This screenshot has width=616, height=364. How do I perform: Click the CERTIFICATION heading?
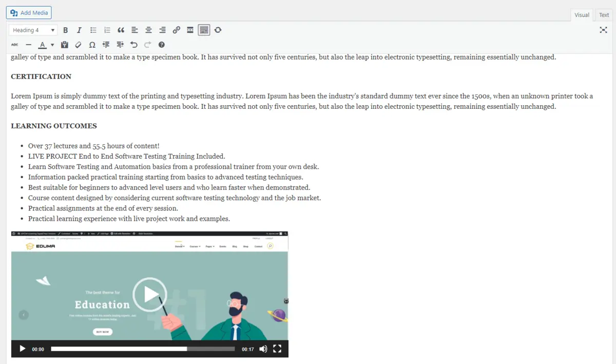(x=41, y=76)
